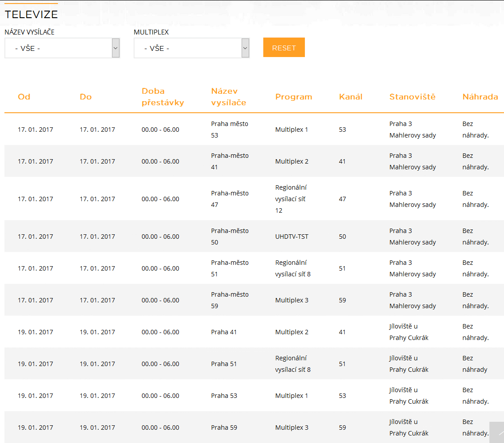Click the Náhrada column header
Screen dimensions: 504x443
coord(480,97)
